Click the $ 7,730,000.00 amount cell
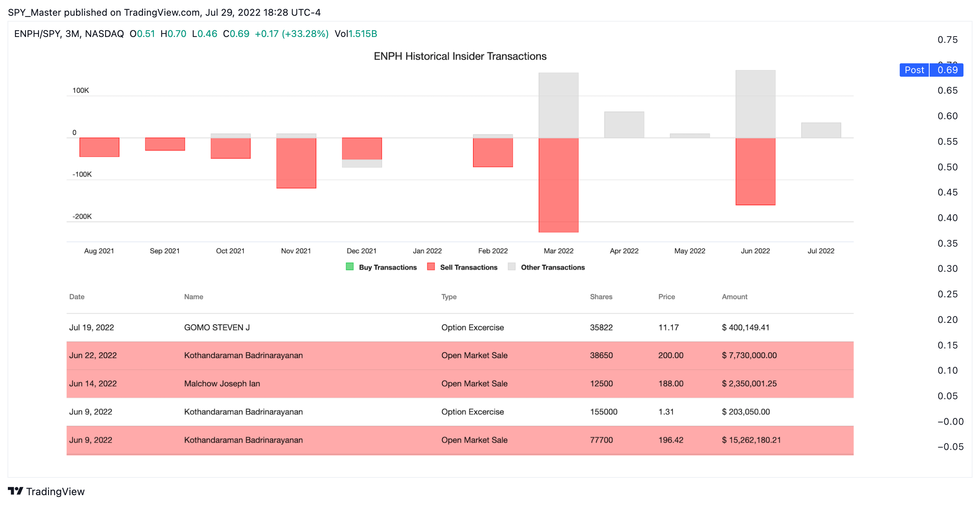This screenshot has width=980, height=505. point(749,356)
